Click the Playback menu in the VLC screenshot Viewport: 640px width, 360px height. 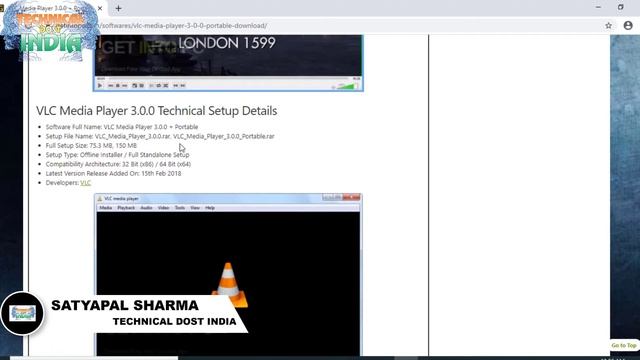pyautogui.click(x=126, y=208)
